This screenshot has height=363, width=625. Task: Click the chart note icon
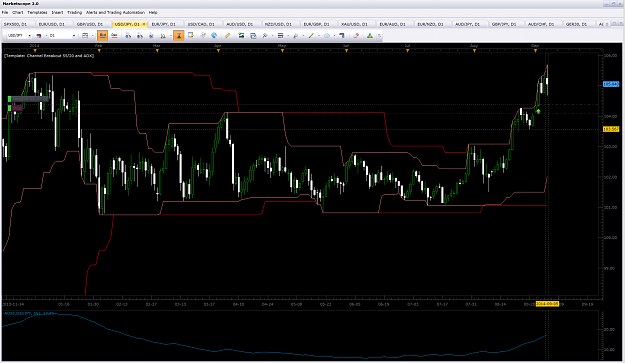click(191, 35)
